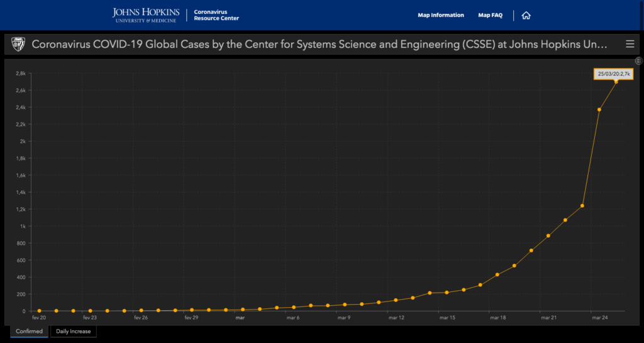Open Map Information link
644x343 pixels.
(x=441, y=15)
